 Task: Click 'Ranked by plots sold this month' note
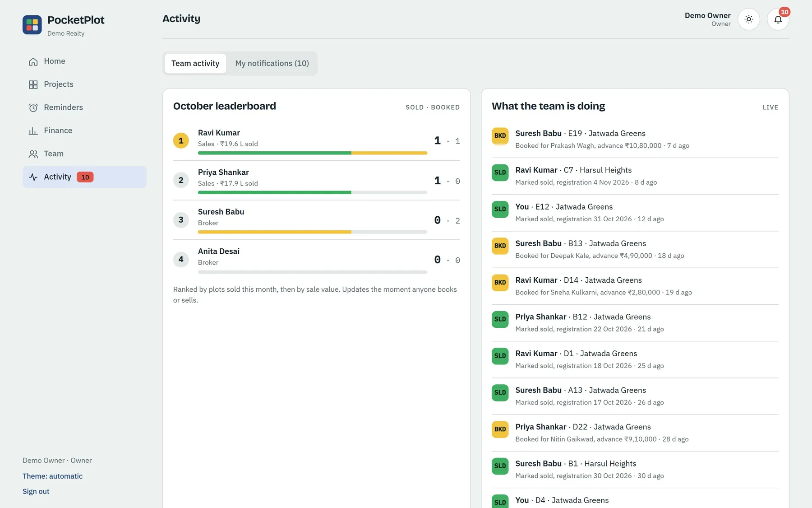click(315, 295)
